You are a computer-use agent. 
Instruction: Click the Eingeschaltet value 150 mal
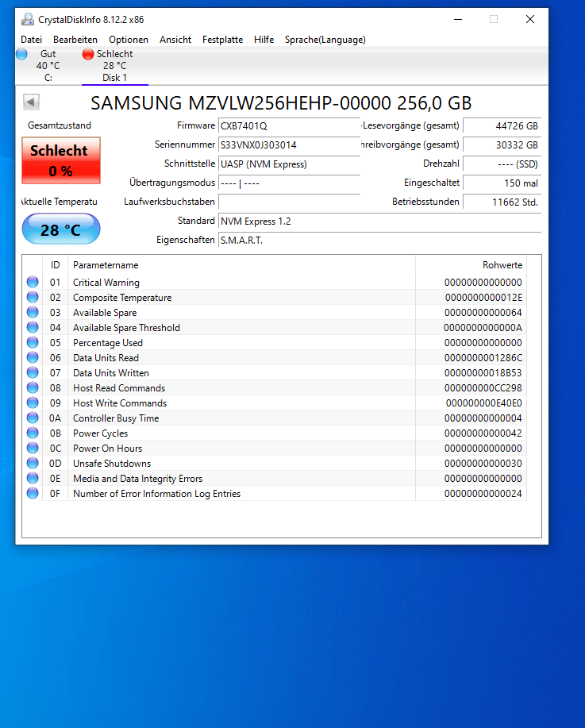coord(502,183)
